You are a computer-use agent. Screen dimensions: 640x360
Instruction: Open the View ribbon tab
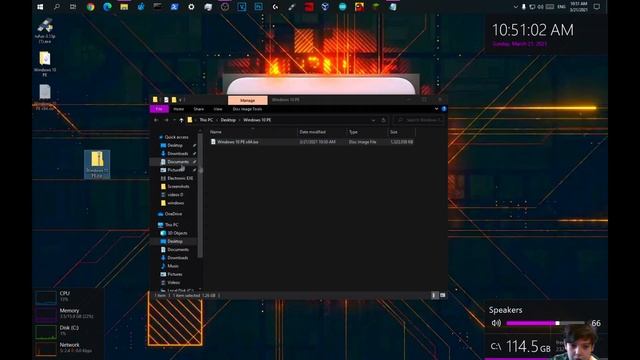[218, 109]
